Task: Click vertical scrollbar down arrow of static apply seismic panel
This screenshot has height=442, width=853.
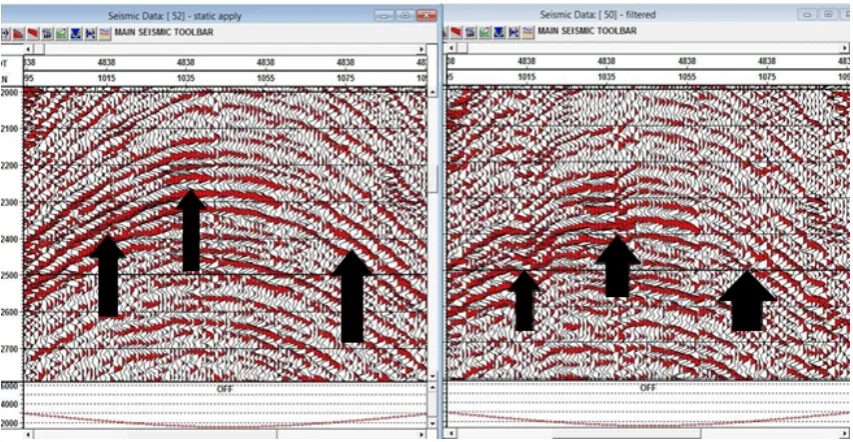Action: 432,376
